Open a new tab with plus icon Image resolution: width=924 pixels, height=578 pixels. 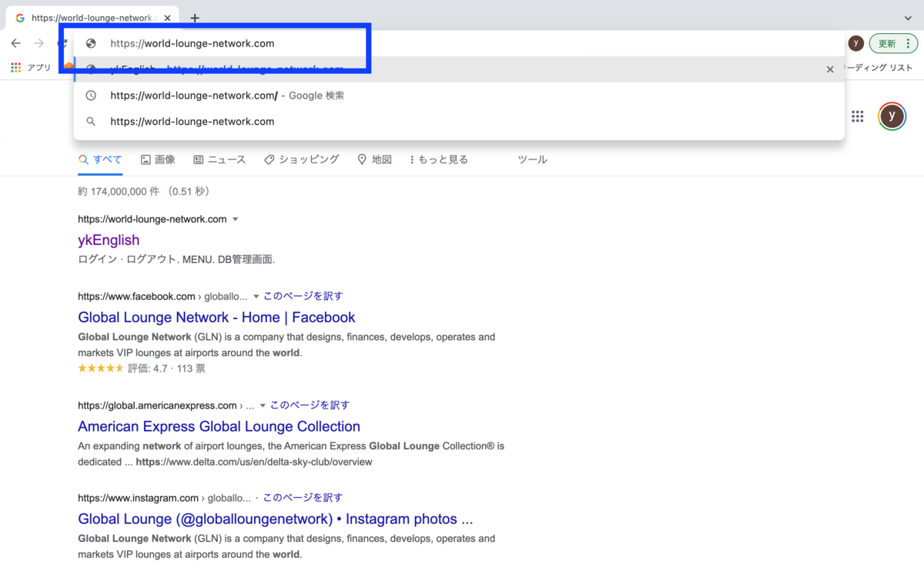[195, 18]
